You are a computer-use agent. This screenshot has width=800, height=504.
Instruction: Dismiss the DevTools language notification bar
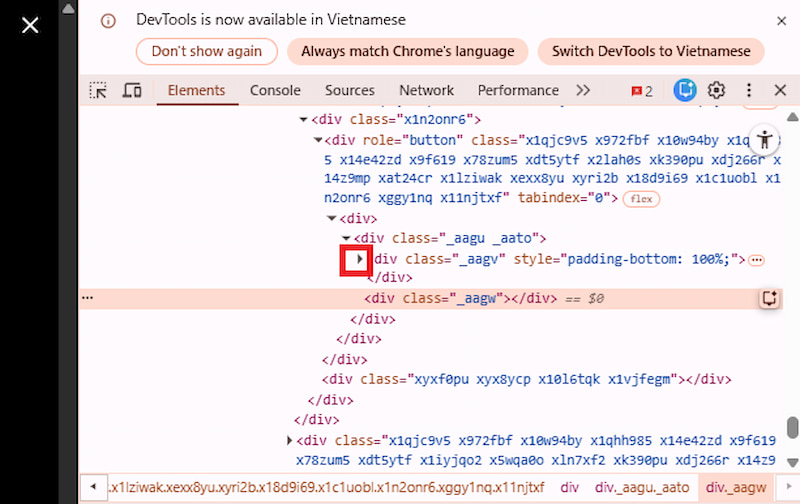[x=779, y=20]
